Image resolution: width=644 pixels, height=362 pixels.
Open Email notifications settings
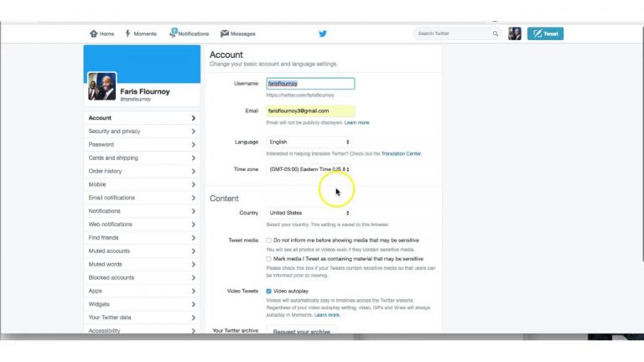(x=142, y=198)
